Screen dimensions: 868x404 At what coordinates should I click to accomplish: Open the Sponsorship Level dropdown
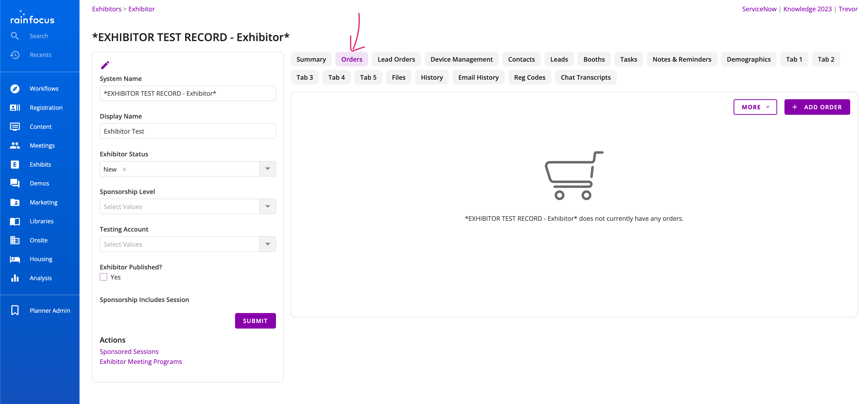click(267, 207)
